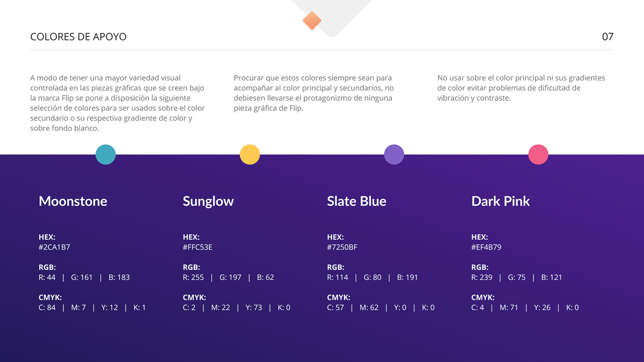Click the orange diamond logo at top

[x=312, y=21]
